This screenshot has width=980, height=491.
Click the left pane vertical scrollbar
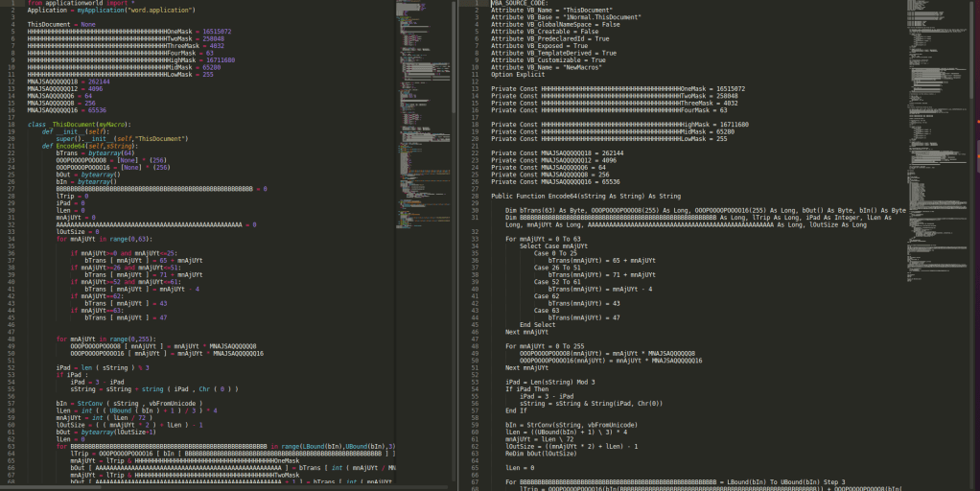455,58
